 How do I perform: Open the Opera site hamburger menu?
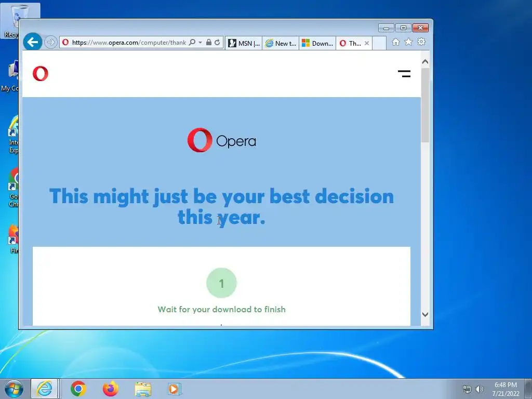pyautogui.click(x=404, y=74)
